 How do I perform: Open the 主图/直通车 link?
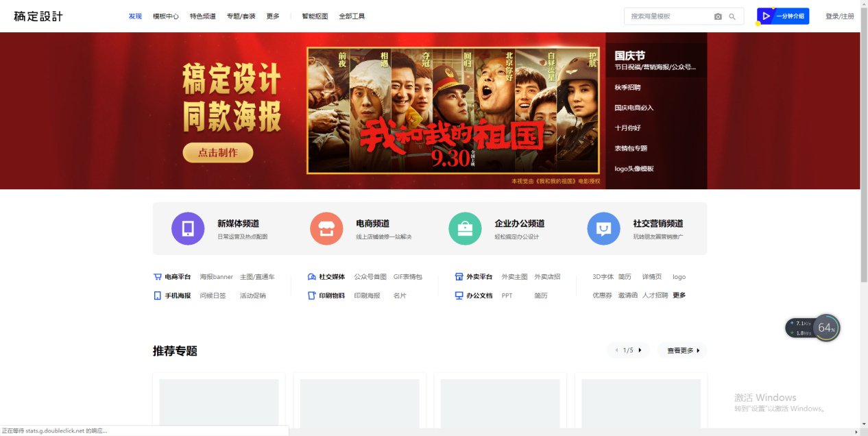click(257, 277)
